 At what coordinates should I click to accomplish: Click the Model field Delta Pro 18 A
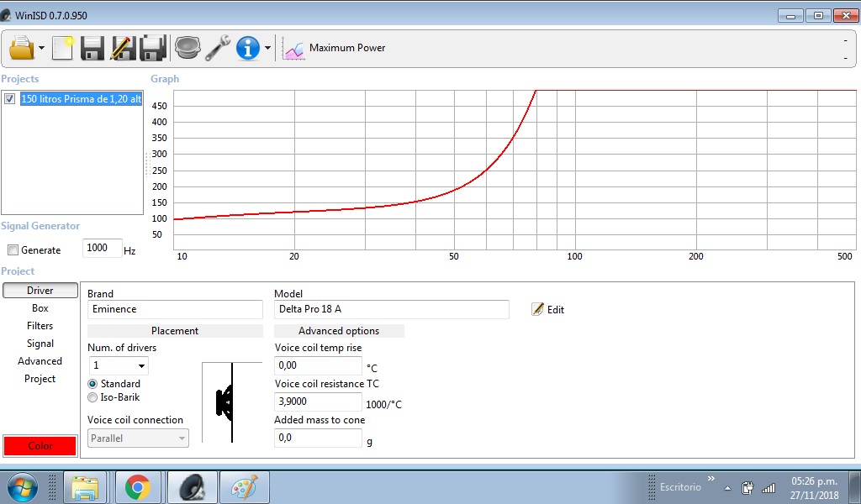(x=392, y=309)
